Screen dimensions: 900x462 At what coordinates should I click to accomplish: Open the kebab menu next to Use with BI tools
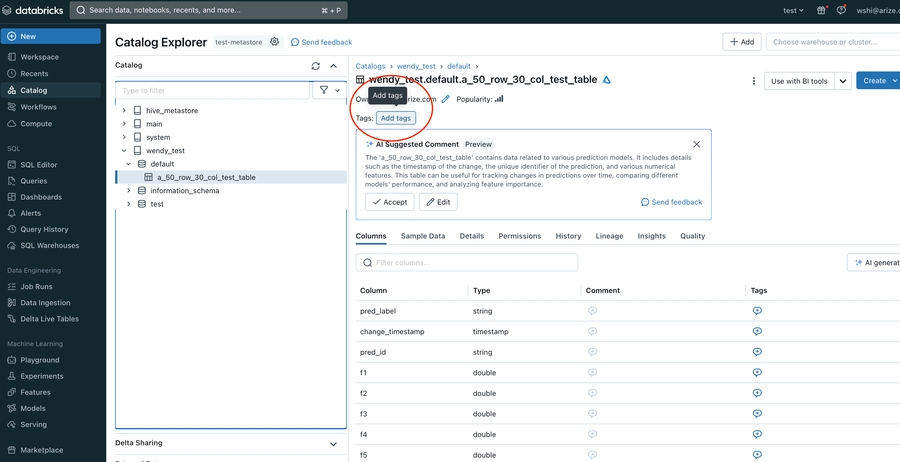point(754,81)
